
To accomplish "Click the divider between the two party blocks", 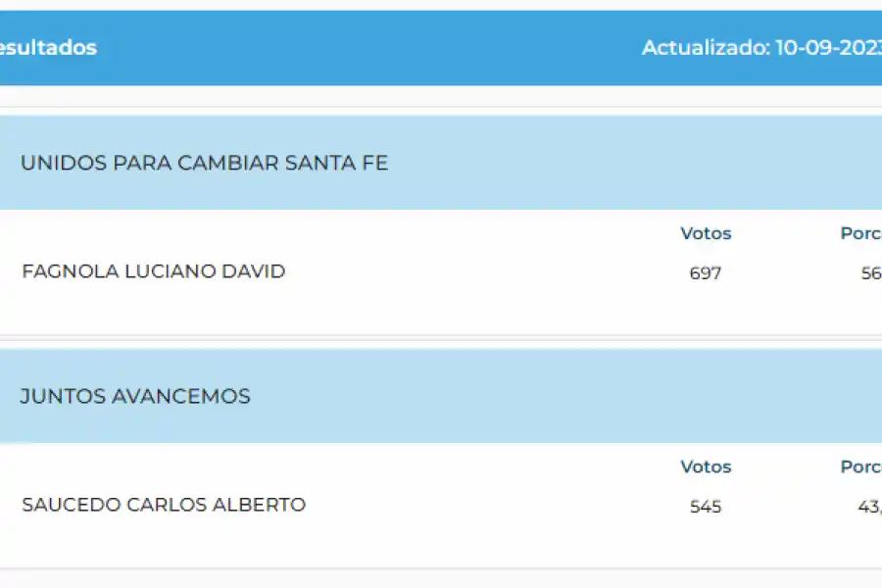I will pyautogui.click(x=441, y=342).
